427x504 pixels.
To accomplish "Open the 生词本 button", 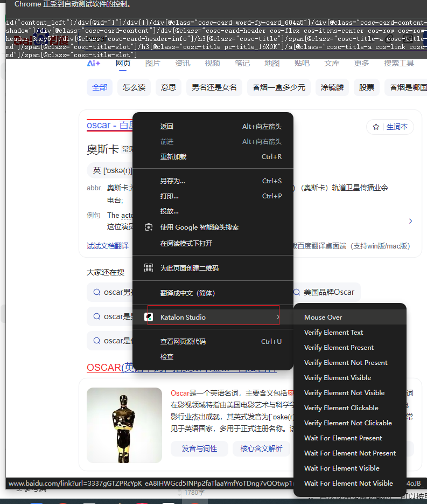I will (x=390, y=127).
